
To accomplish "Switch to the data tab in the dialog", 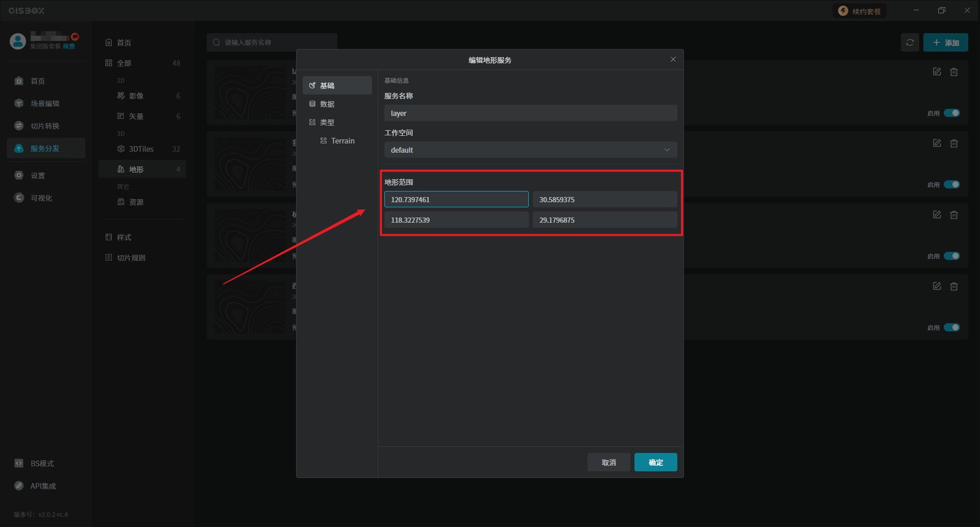I will 327,104.
